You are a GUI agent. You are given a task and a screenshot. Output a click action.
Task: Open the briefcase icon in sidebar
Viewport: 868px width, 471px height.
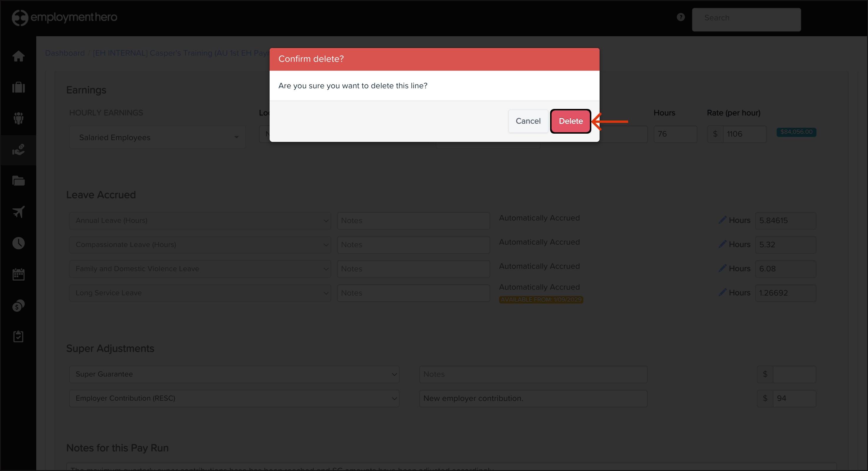[19, 87]
